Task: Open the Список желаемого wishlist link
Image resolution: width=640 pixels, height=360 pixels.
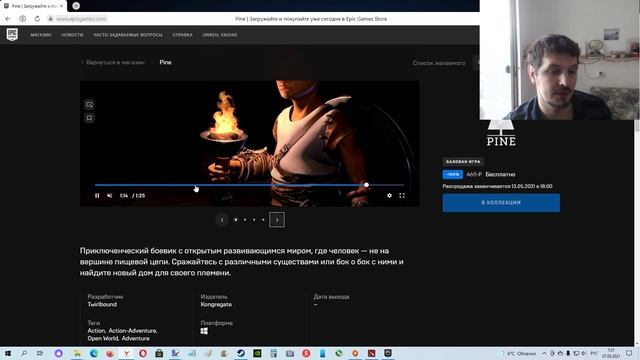Action: click(x=439, y=63)
